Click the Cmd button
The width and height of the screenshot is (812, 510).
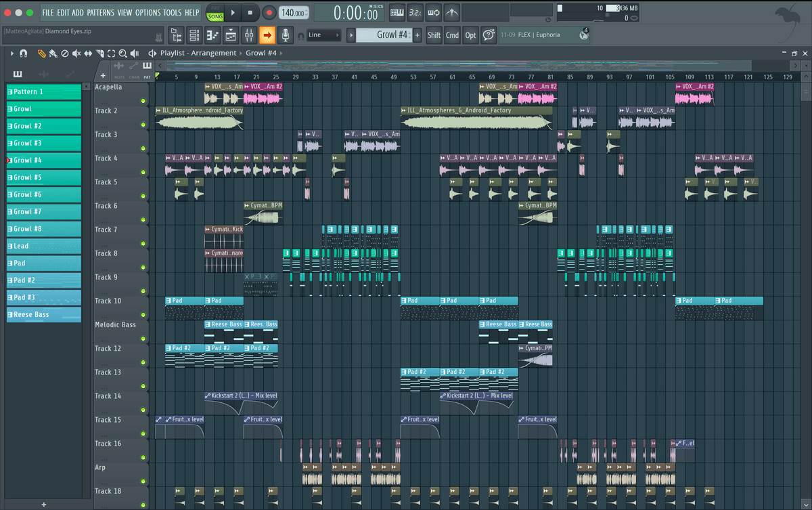(452, 35)
